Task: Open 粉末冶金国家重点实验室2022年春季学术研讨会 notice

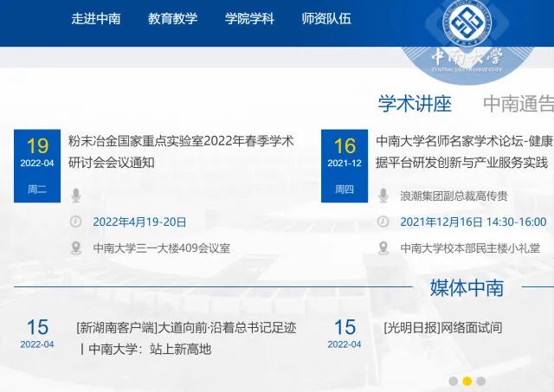Action: click(181, 151)
